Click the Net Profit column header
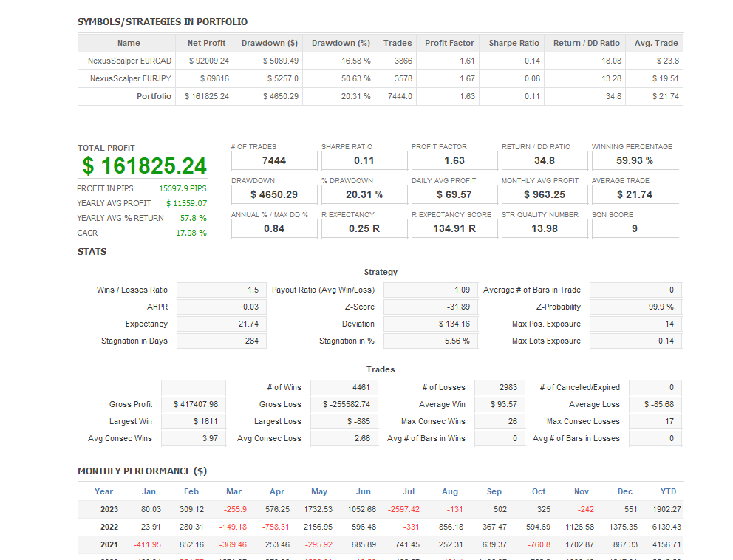Screen dimensions: 733x560 pos(206,43)
